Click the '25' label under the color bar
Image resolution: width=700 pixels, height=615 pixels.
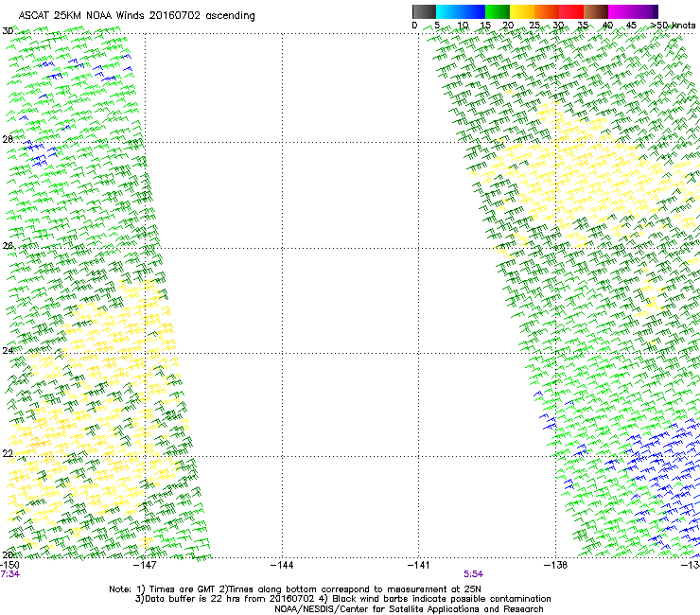(x=534, y=26)
